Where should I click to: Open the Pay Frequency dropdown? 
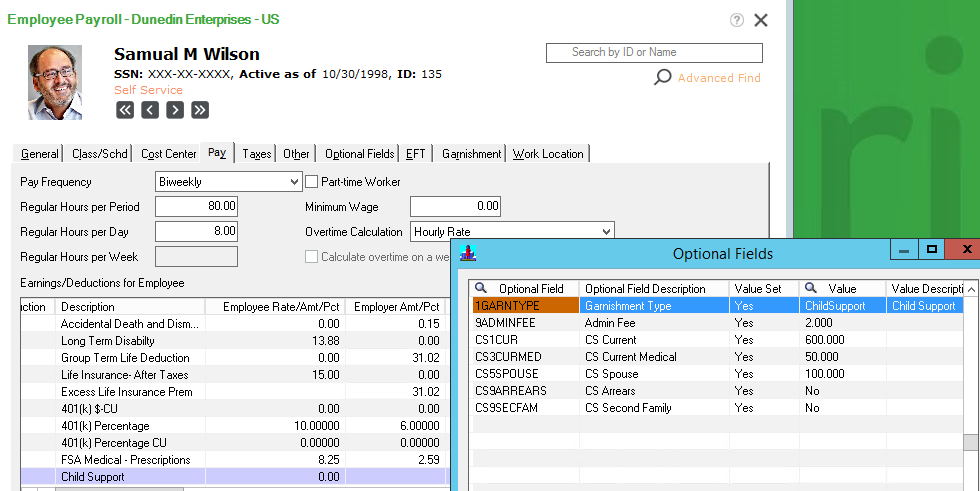point(293,182)
